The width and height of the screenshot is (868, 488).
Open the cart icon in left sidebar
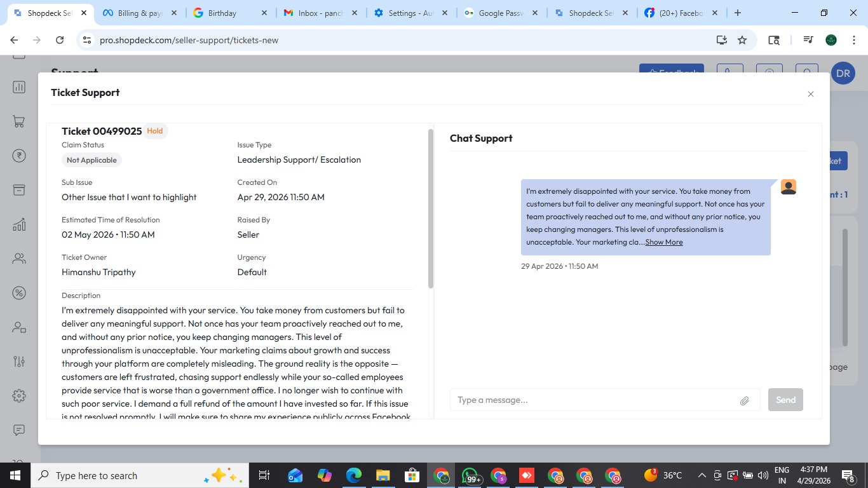[19, 122]
